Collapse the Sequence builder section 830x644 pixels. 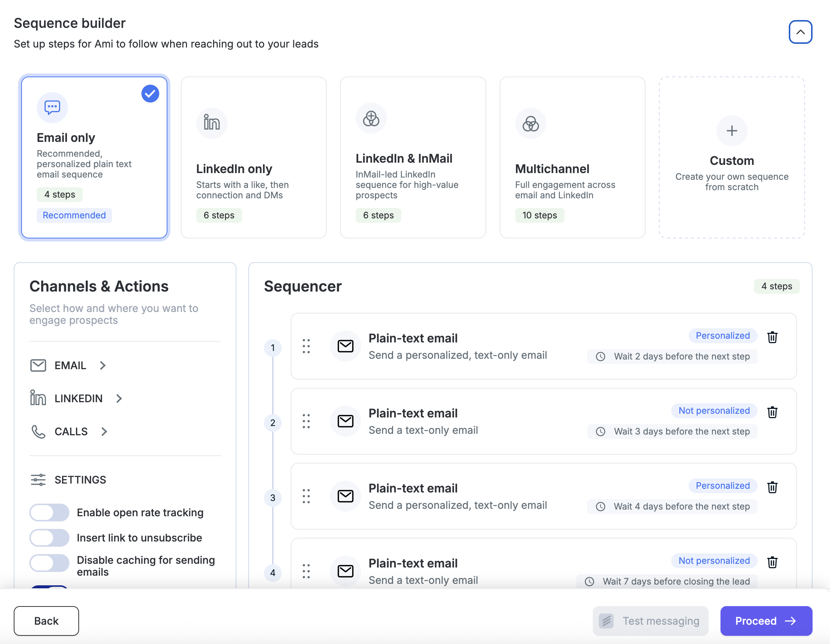[x=800, y=32]
